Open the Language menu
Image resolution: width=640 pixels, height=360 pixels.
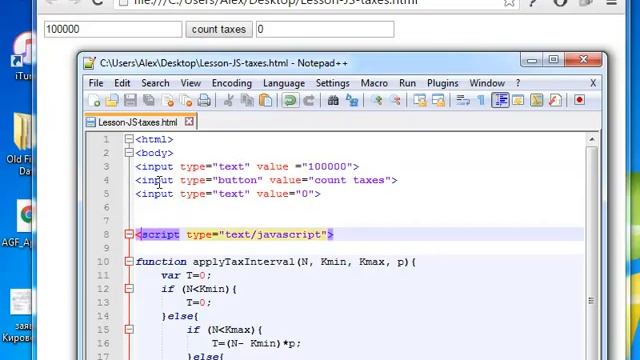284,83
